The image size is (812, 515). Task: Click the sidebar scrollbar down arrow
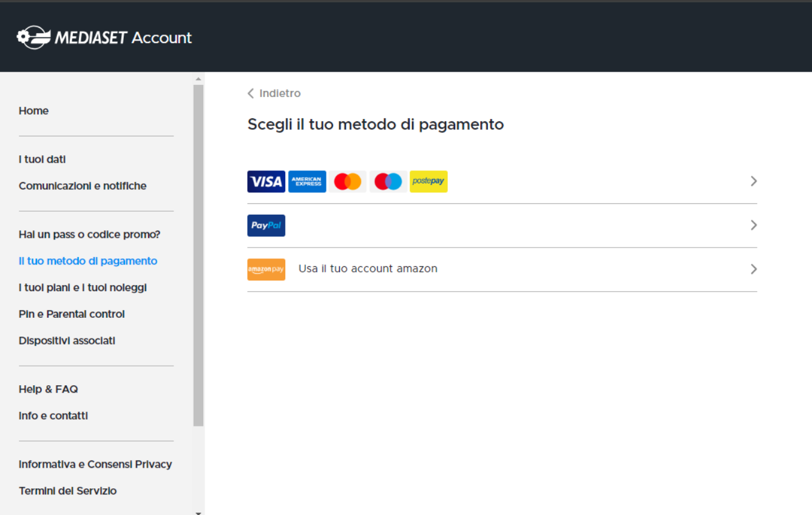(198, 513)
